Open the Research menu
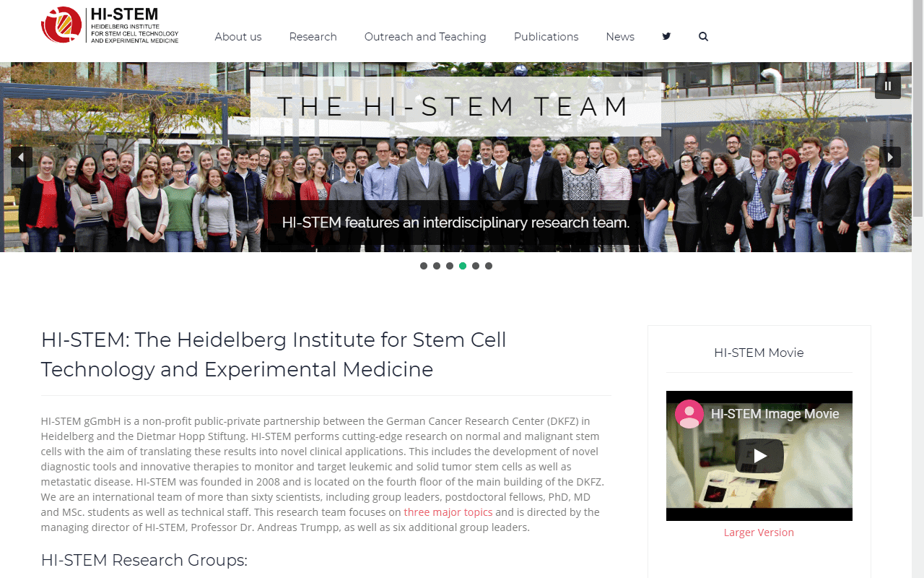 coord(313,37)
